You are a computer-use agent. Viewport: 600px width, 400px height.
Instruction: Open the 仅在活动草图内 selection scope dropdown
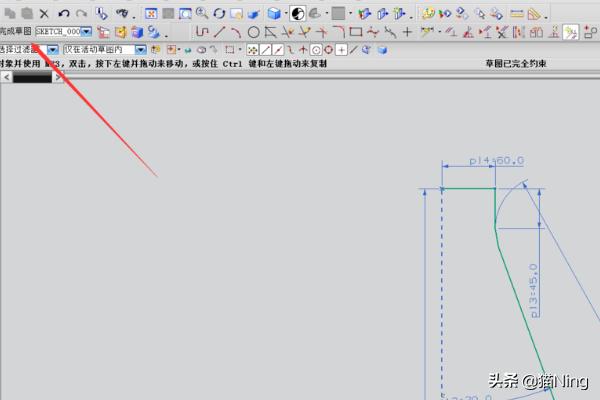point(140,49)
